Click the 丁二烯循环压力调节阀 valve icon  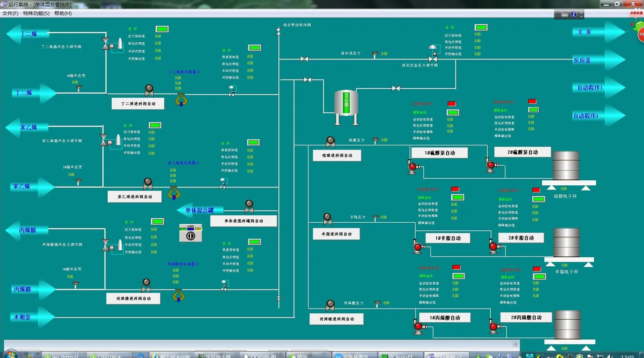click(x=106, y=44)
